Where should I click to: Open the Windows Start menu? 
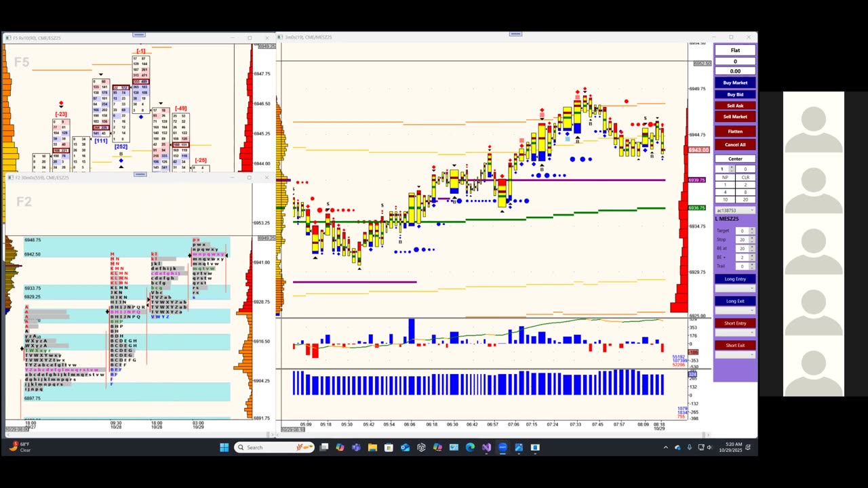(224, 447)
